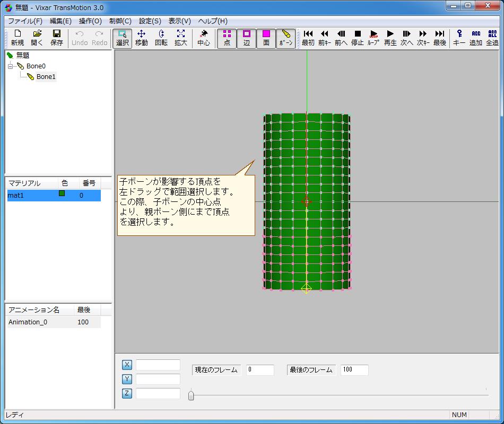Select the 回転 (Rotate) tool

[x=161, y=38]
